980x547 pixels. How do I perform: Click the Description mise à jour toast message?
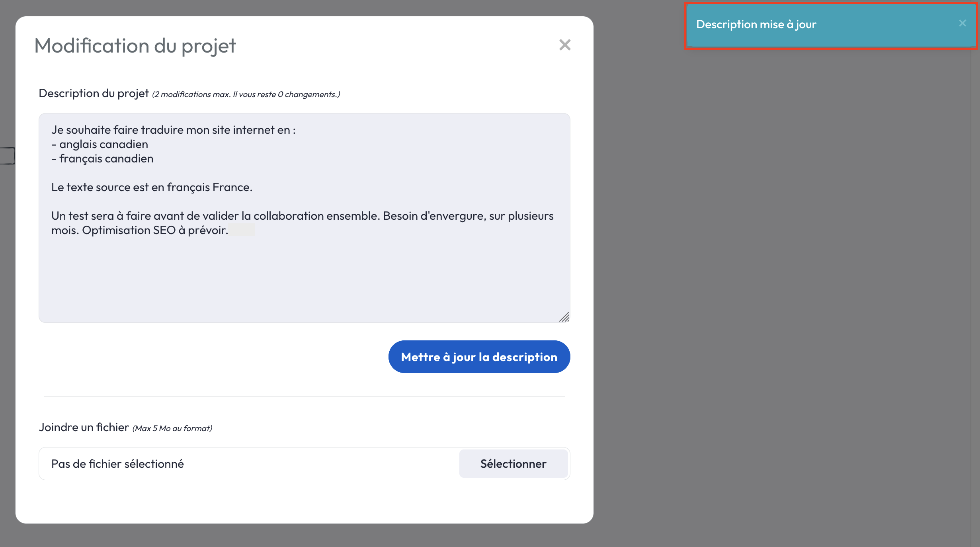pos(756,25)
